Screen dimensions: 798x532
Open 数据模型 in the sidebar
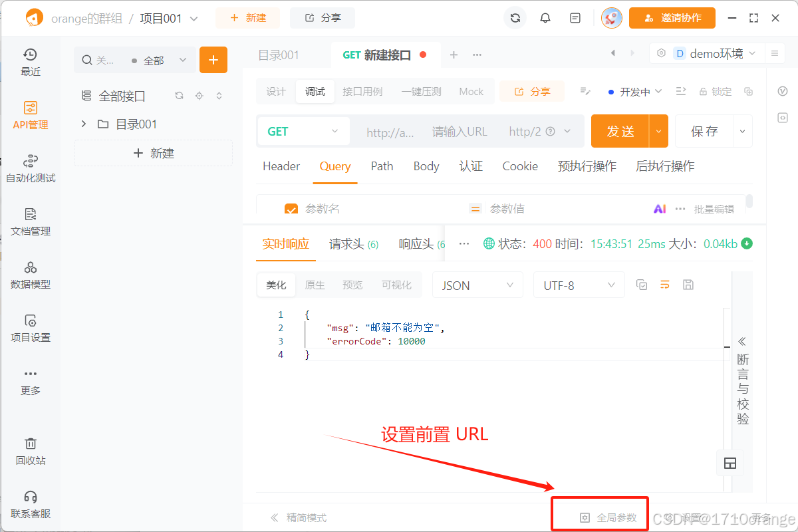point(31,275)
